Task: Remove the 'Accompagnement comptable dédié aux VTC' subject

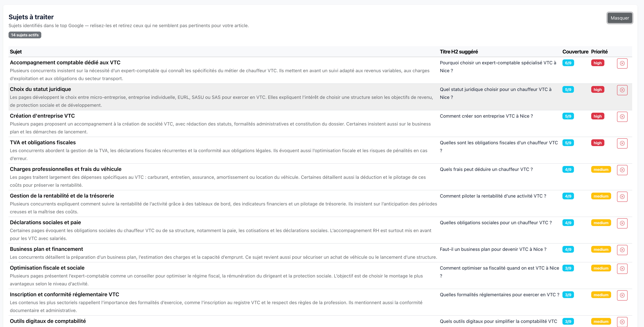Action: [x=622, y=63]
